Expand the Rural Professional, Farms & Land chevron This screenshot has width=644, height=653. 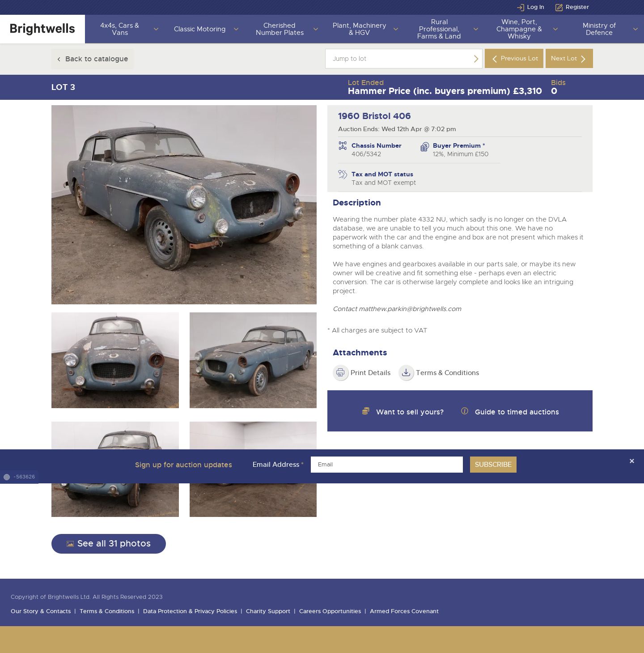click(x=476, y=29)
